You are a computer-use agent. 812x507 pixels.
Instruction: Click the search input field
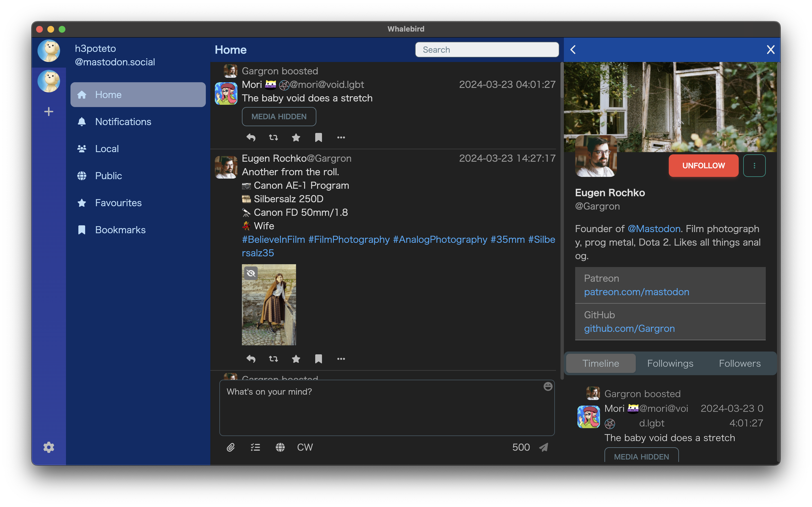tap(486, 50)
